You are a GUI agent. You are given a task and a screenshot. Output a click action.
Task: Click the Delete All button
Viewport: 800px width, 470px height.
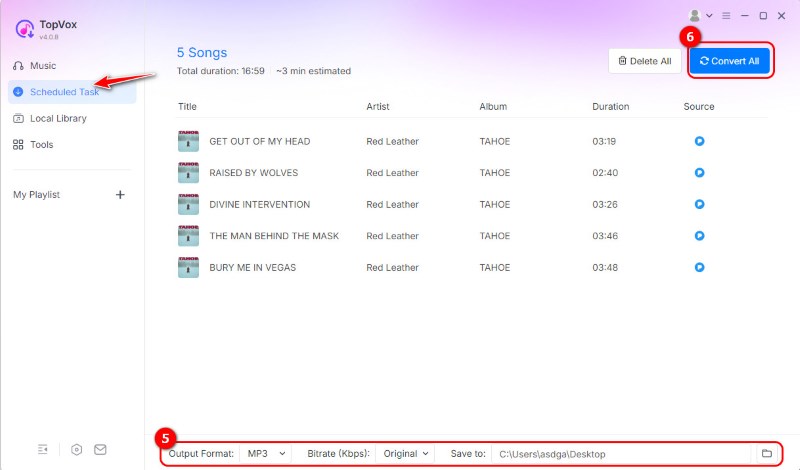click(645, 61)
